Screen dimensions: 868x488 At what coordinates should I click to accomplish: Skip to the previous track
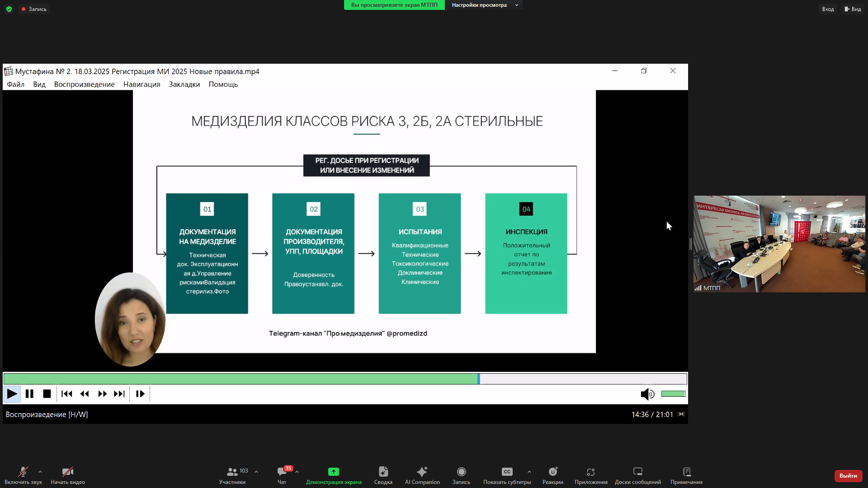click(x=66, y=394)
